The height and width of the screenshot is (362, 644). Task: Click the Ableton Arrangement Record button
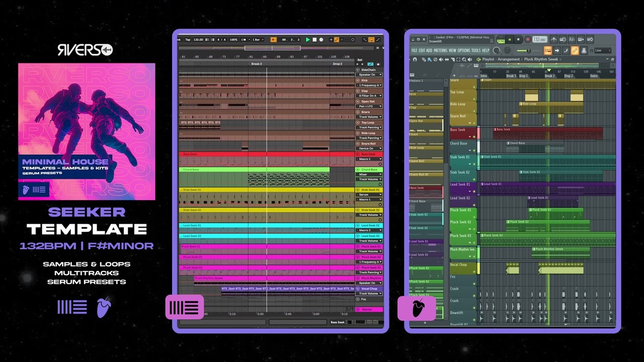[321, 40]
